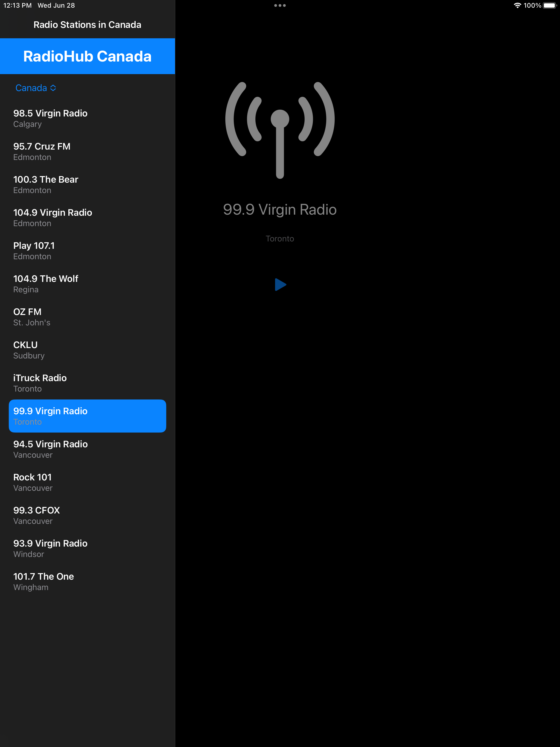Open 101.7 The One Wingham station
The image size is (560, 747).
[87, 582]
